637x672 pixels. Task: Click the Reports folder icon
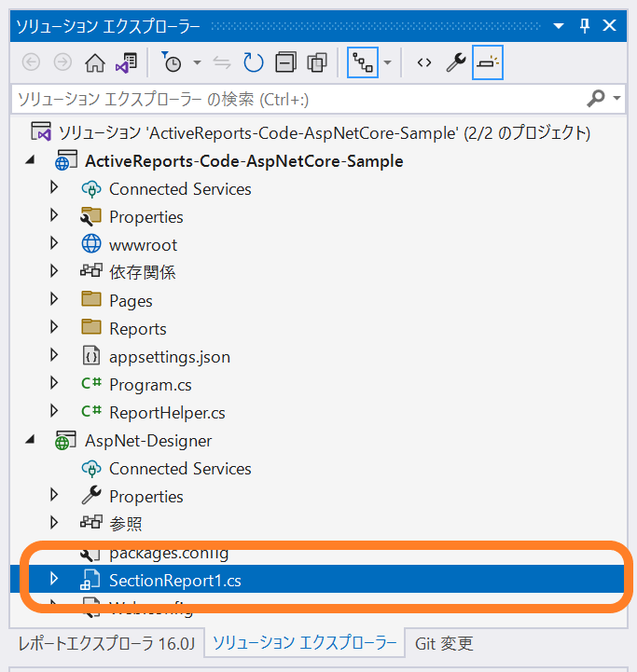pos(91,326)
